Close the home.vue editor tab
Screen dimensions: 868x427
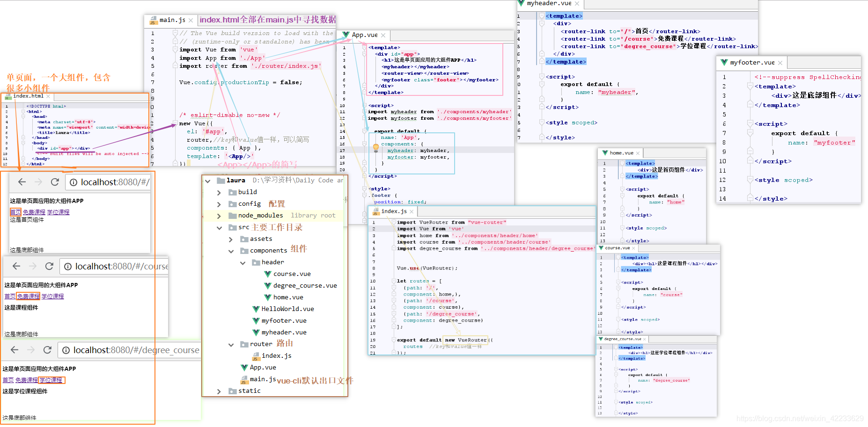[638, 153]
